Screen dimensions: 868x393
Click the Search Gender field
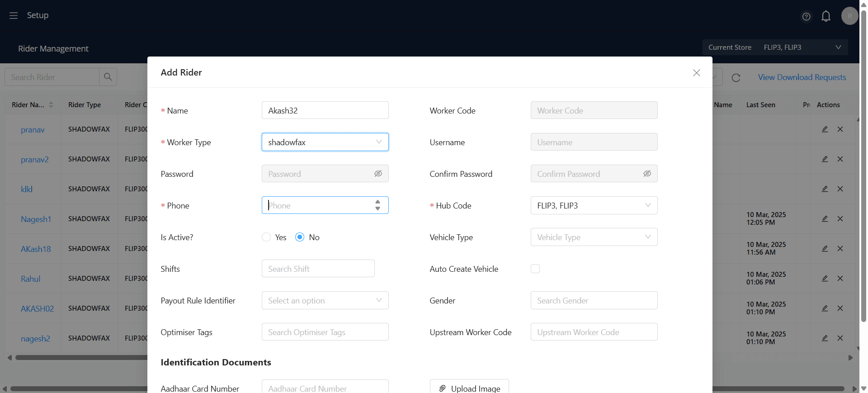pyautogui.click(x=594, y=300)
